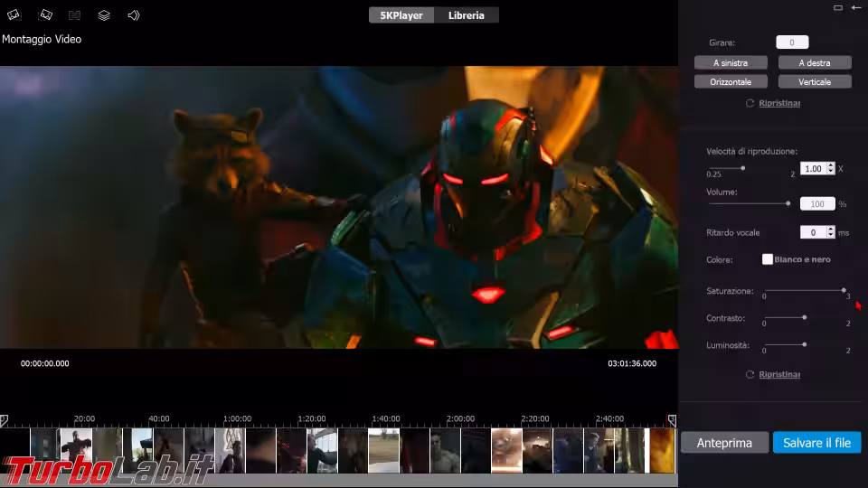This screenshot has width=868, height=488.
Task: Click the Contrasto slider handle
Action: coord(804,317)
